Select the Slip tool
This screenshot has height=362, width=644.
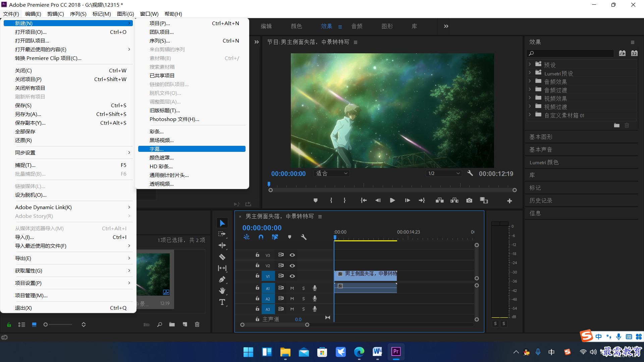(x=222, y=268)
